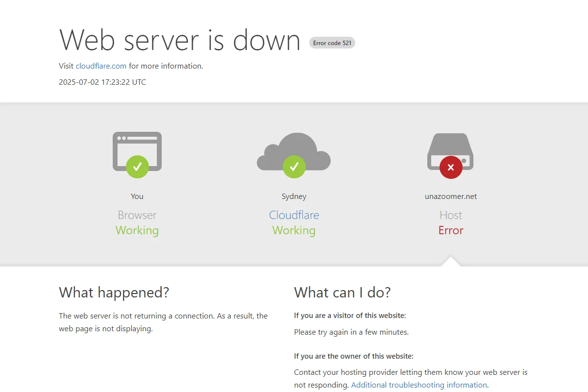The height and width of the screenshot is (392, 588).
Task: Click the What can I do? heading
Action: tap(343, 293)
